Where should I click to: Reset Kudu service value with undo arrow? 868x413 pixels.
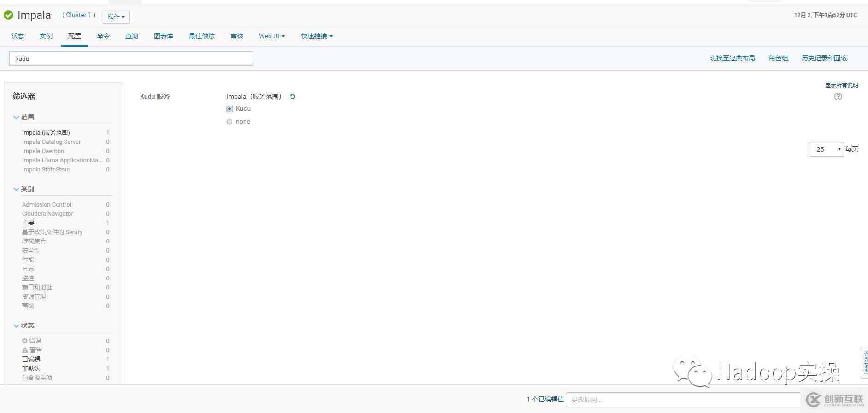(x=293, y=97)
